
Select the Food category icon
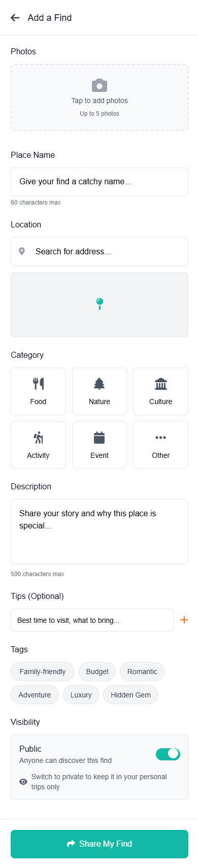pyautogui.click(x=38, y=383)
